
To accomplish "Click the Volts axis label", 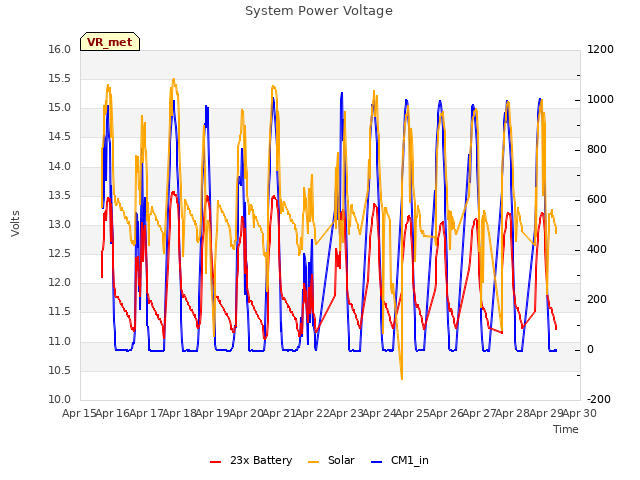I will [16, 224].
